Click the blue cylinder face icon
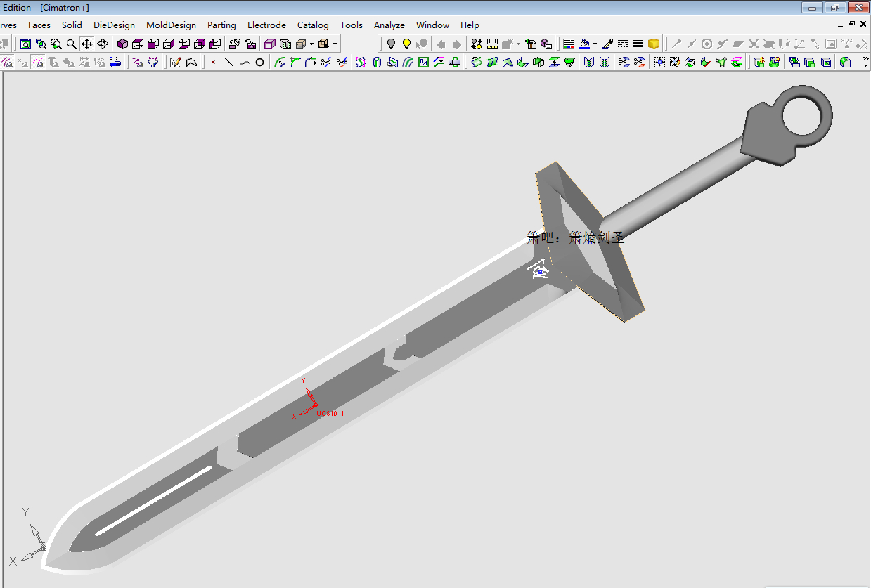871x588 pixels. [x=377, y=62]
